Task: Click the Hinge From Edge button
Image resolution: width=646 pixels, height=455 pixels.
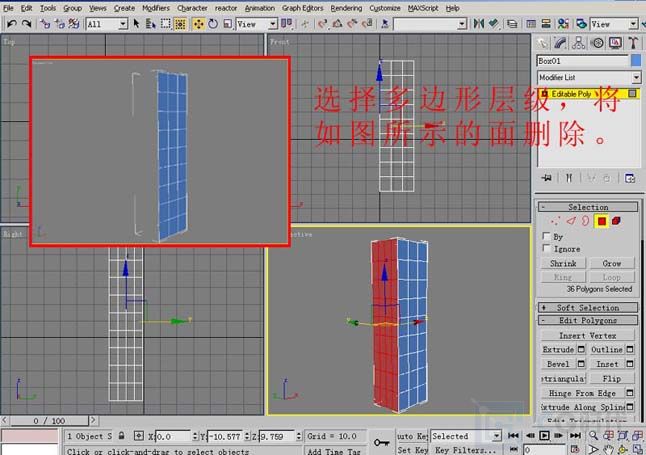Action: coord(583,393)
